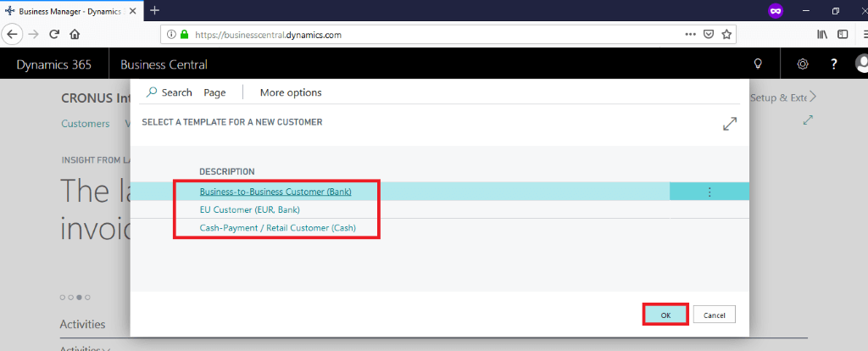
Task: Reload the page with the refresh icon
Action: coord(54,34)
